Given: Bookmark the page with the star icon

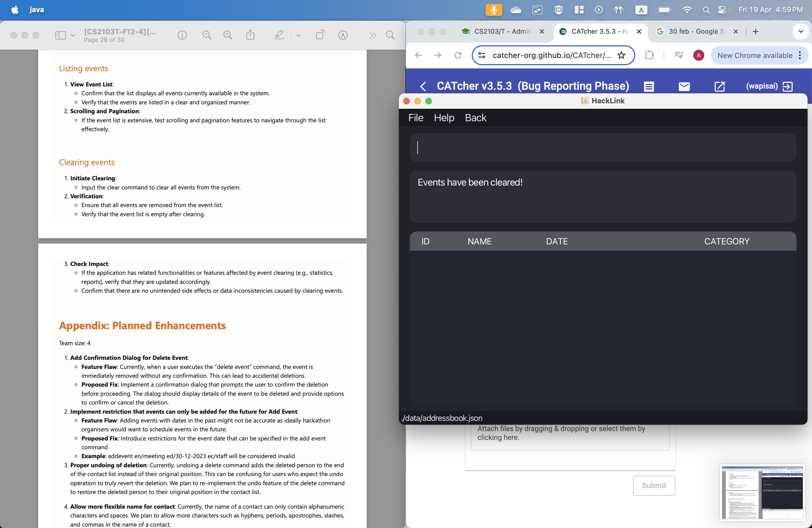Looking at the screenshot, I should [x=621, y=55].
